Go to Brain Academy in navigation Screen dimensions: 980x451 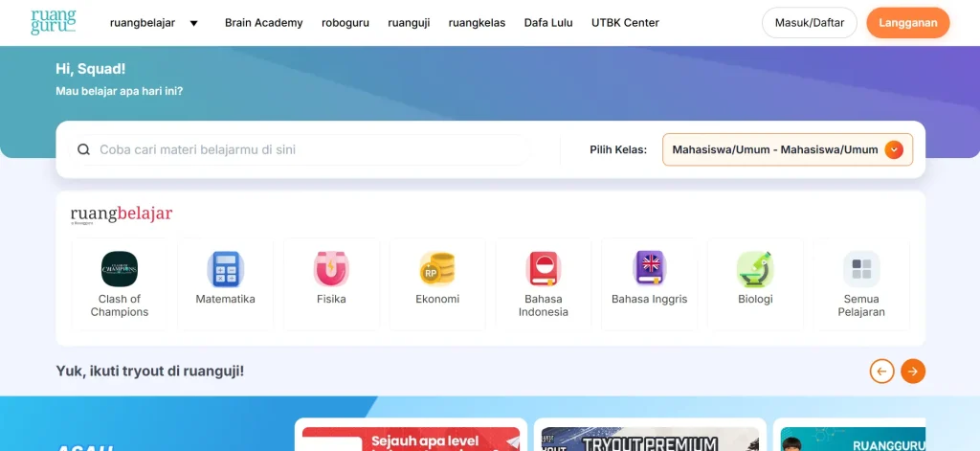click(x=263, y=23)
